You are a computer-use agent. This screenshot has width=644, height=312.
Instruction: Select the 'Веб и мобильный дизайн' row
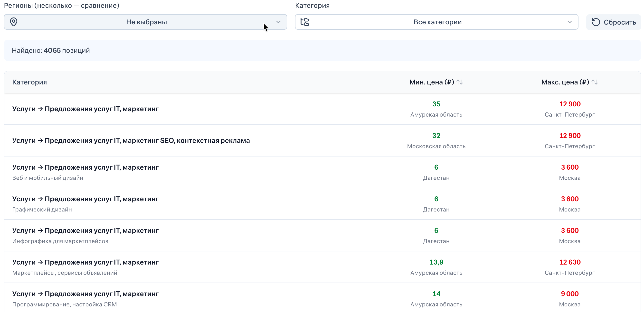tap(322, 172)
